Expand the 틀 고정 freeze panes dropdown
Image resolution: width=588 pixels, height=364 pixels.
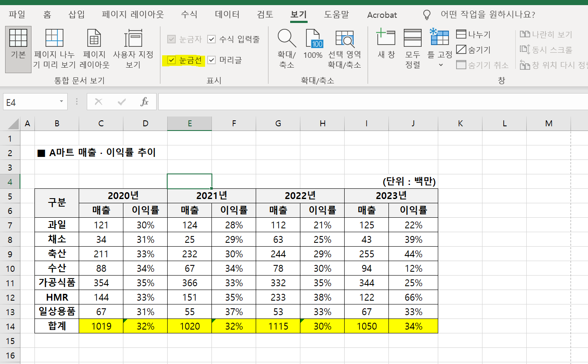pos(440,65)
